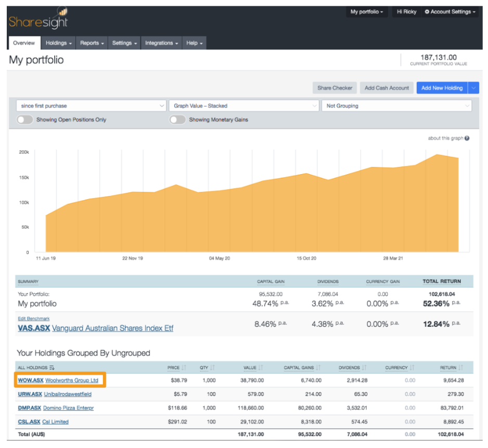This screenshot has height=448, width=488.
Task: Sort holdings by Price column arrows
Action: [184, 367]
